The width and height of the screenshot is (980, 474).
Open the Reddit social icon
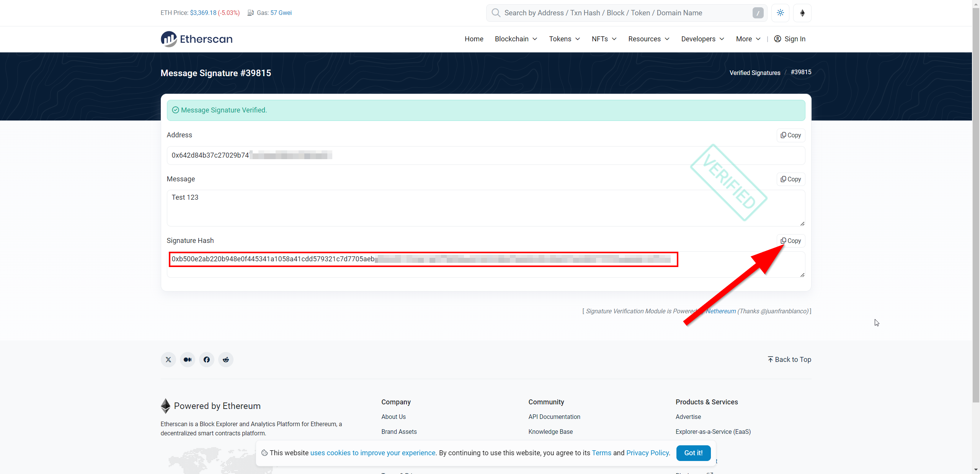point(226,360)
